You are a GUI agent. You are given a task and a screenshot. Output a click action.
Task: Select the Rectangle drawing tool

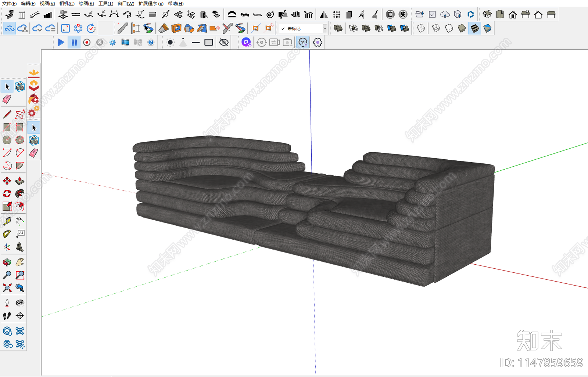7,127
